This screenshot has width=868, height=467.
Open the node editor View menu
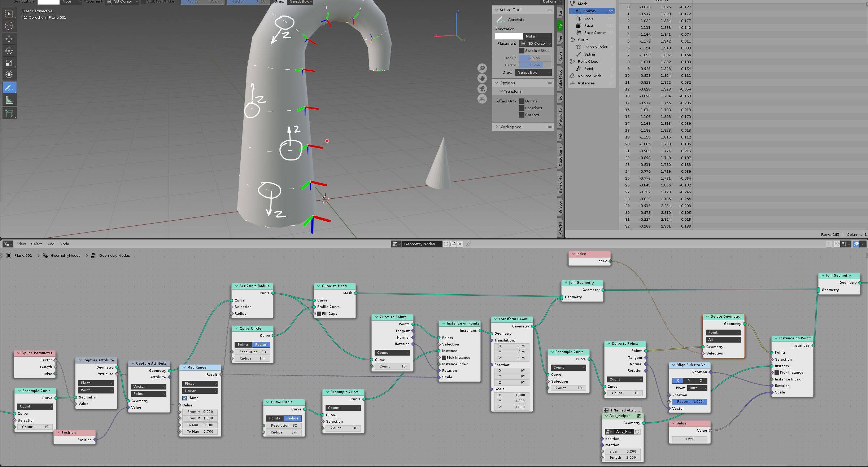pyautogui.click(x=21, y=244)
